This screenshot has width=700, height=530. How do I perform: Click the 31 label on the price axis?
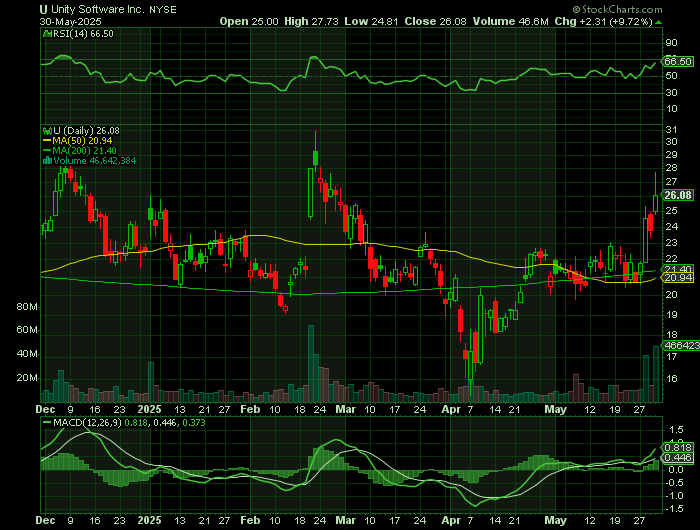(x=671, y=129)
